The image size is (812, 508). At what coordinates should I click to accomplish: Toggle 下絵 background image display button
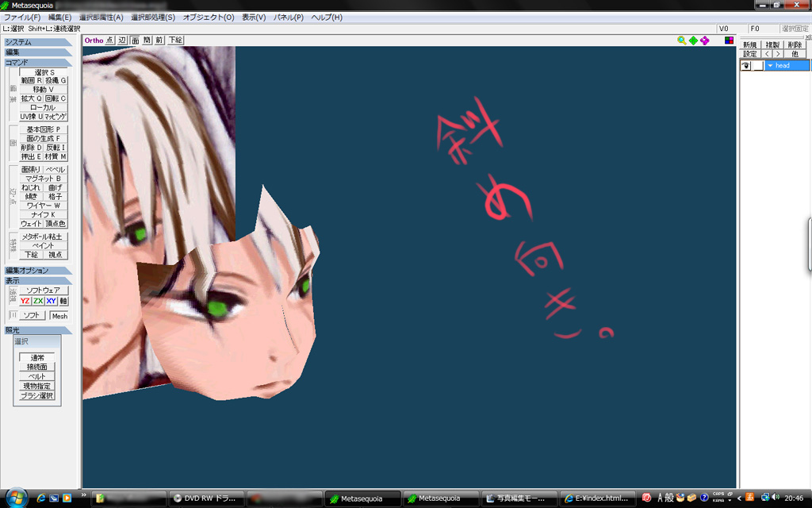point(175,40)
